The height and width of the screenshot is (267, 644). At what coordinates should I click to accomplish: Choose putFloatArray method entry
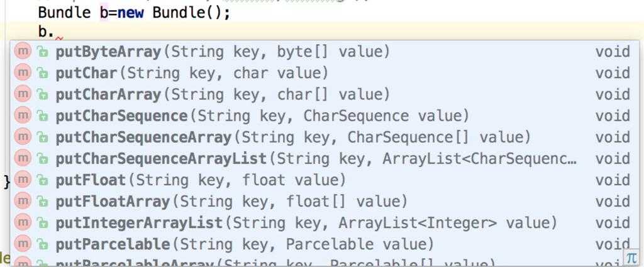(322, 202)
